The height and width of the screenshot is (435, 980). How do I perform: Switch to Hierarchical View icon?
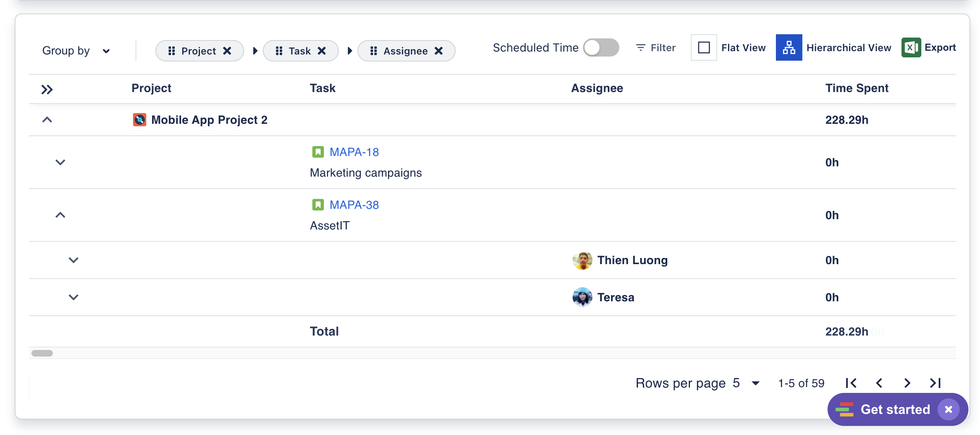[789, 48]
